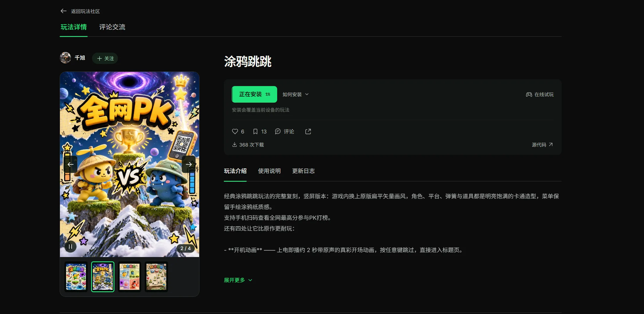Open author 千旭's avatar
Viewport: 644px width, 314px height.
(x=66, y=58)
